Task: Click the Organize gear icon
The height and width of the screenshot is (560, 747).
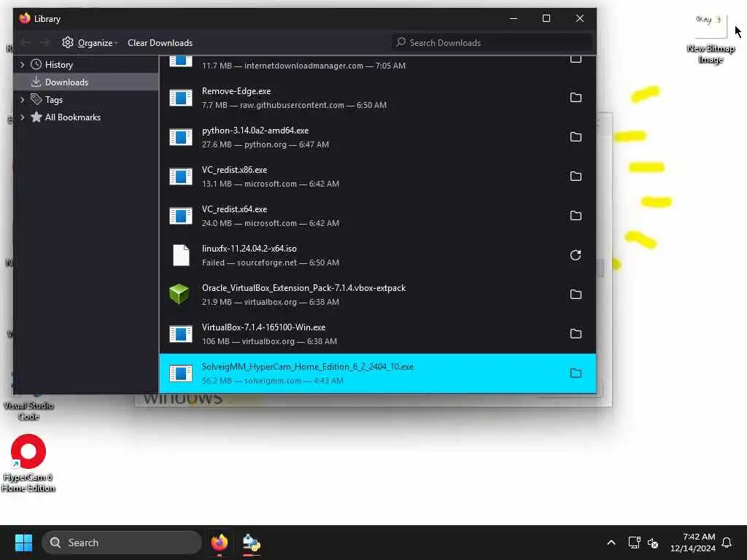Action: click(x=68, y=42)
